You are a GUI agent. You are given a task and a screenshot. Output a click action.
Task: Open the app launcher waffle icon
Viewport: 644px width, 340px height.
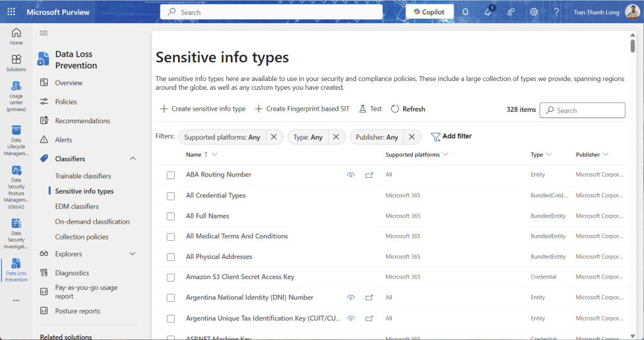[11, 12]
